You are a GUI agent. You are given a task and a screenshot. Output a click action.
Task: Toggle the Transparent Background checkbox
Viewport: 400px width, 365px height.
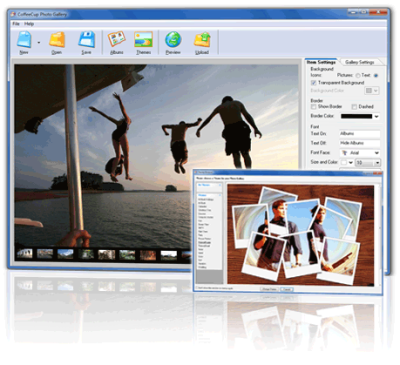click(314, 83)
